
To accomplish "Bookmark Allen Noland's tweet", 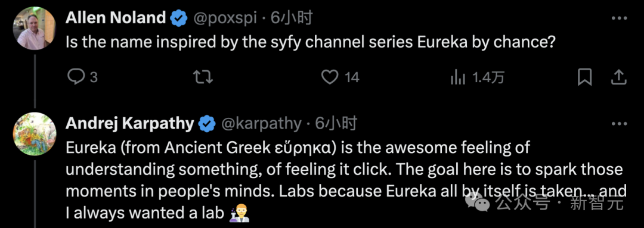I will [x=584, y=77].
